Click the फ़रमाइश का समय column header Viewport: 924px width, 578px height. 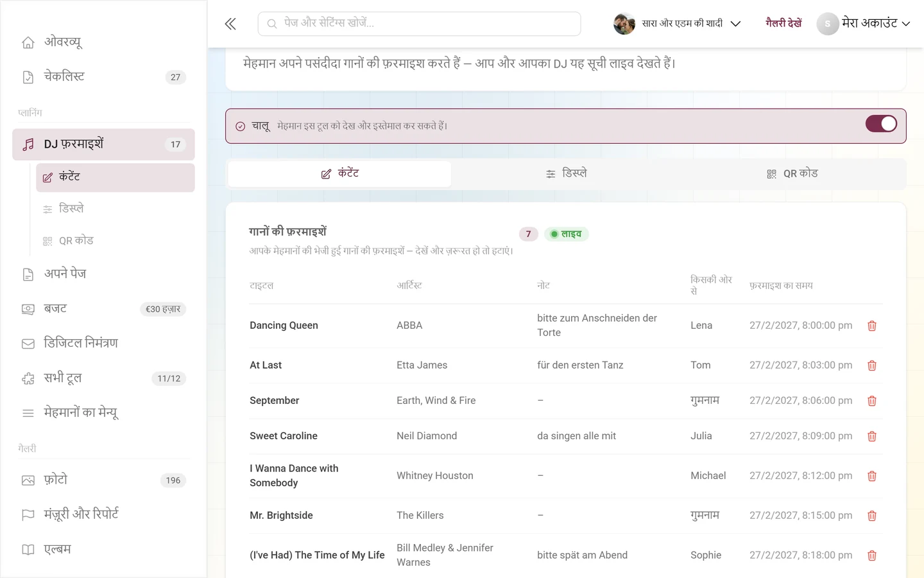point(781,286)
